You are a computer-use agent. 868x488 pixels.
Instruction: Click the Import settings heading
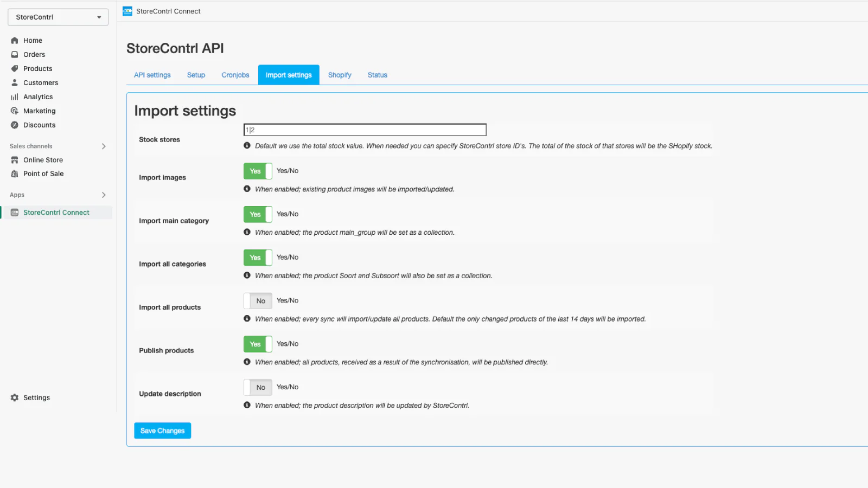[185, 111]
